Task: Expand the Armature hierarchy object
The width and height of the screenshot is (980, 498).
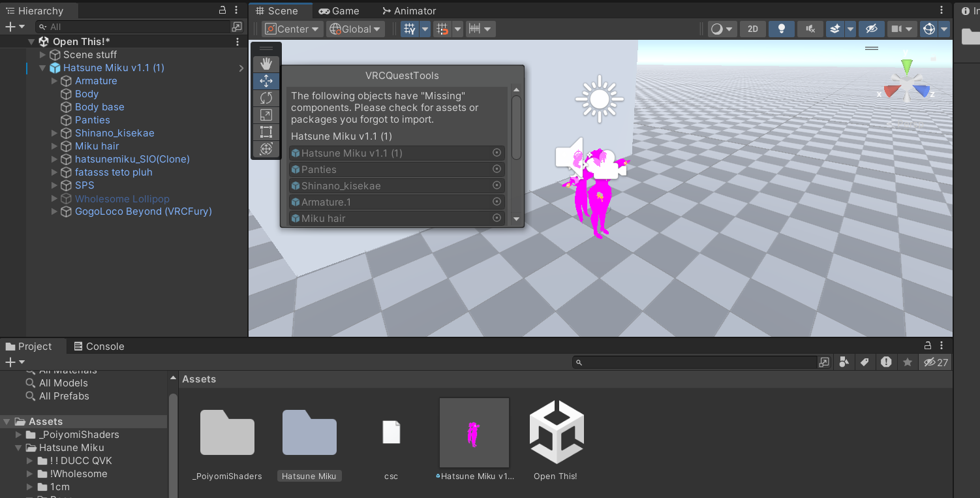Action: point(54,81)
